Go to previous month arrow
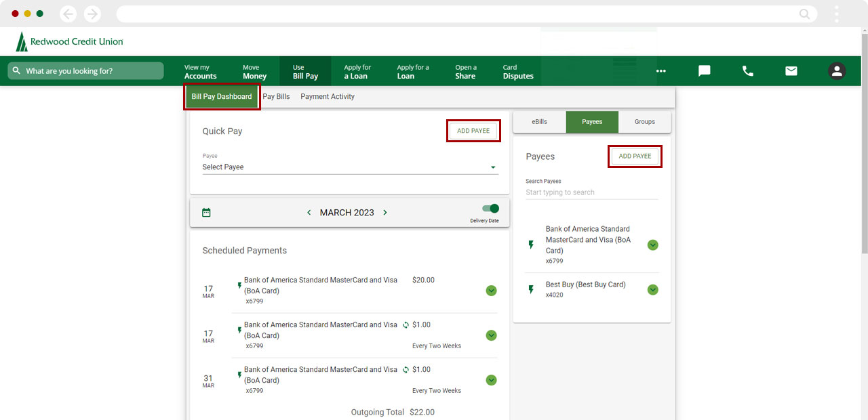The height and width of the screenshot is (420, 868). click(x=309, y=213)
